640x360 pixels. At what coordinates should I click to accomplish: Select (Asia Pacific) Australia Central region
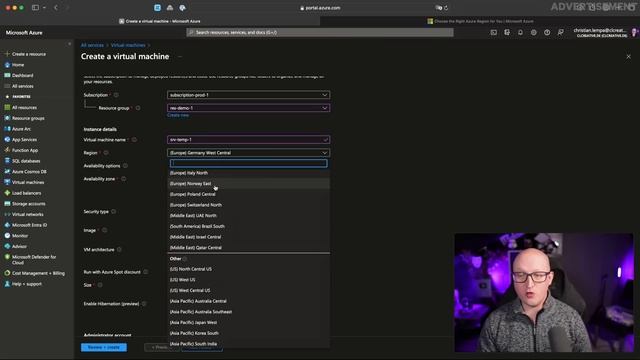(x=249, y=301)
